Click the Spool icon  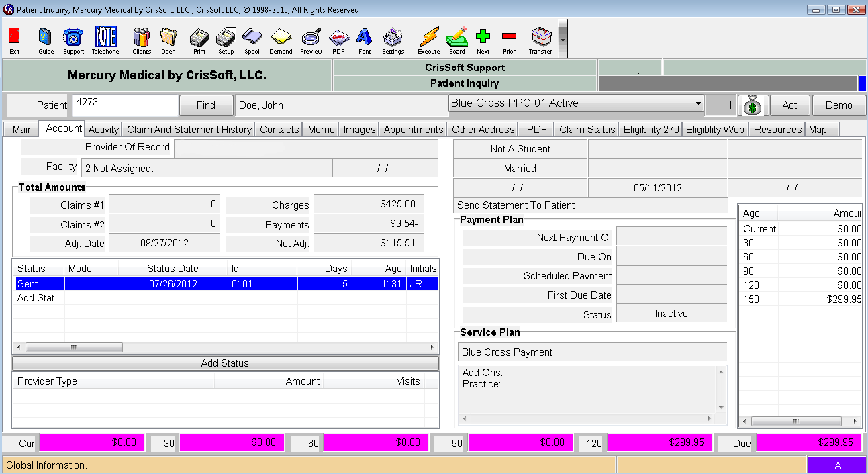(252, 39)
